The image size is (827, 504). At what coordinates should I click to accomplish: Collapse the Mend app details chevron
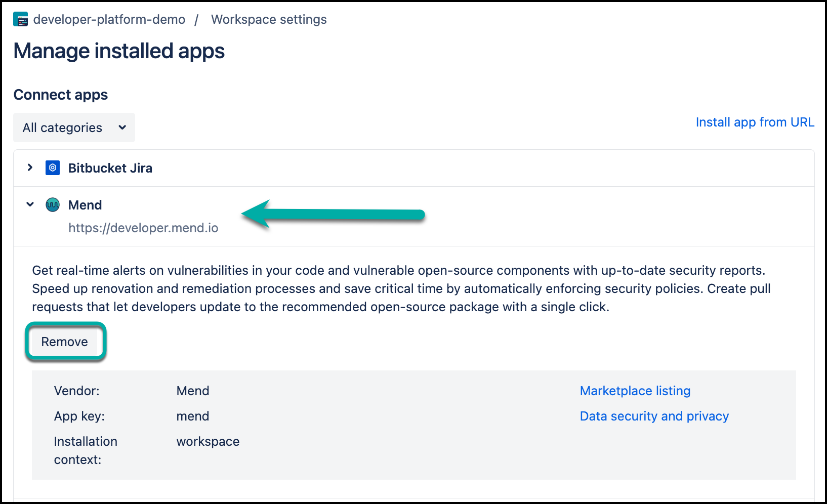pos(30,204)
